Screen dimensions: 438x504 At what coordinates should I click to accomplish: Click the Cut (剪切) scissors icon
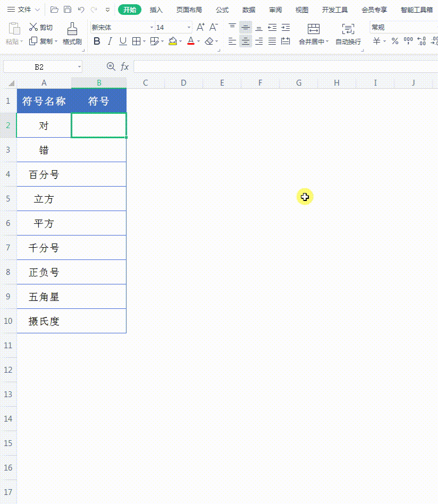[x=33, y=27]
